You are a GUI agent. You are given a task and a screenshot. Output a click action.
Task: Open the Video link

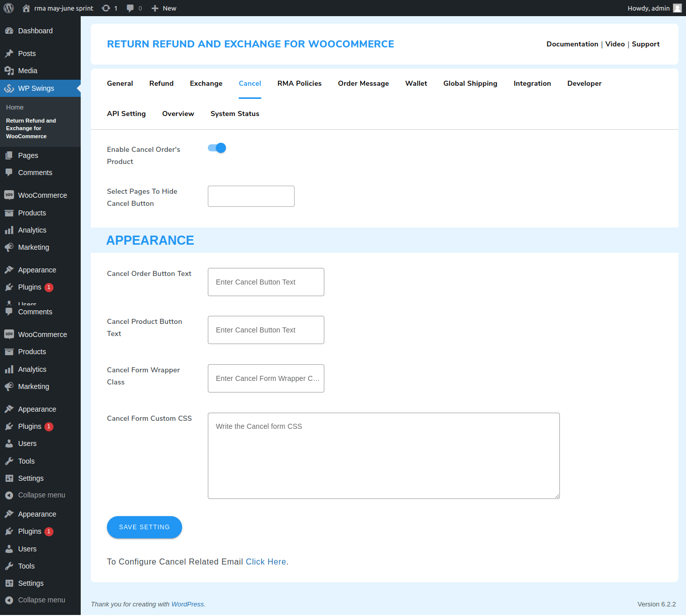click(615, 44)
